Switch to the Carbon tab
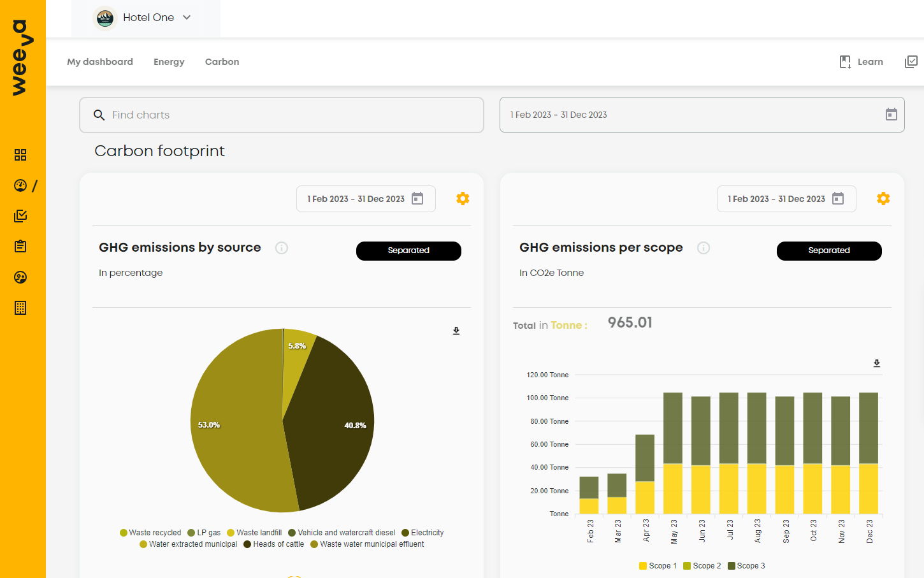Viewport: 924px width, 578px height. click(222, 62)
